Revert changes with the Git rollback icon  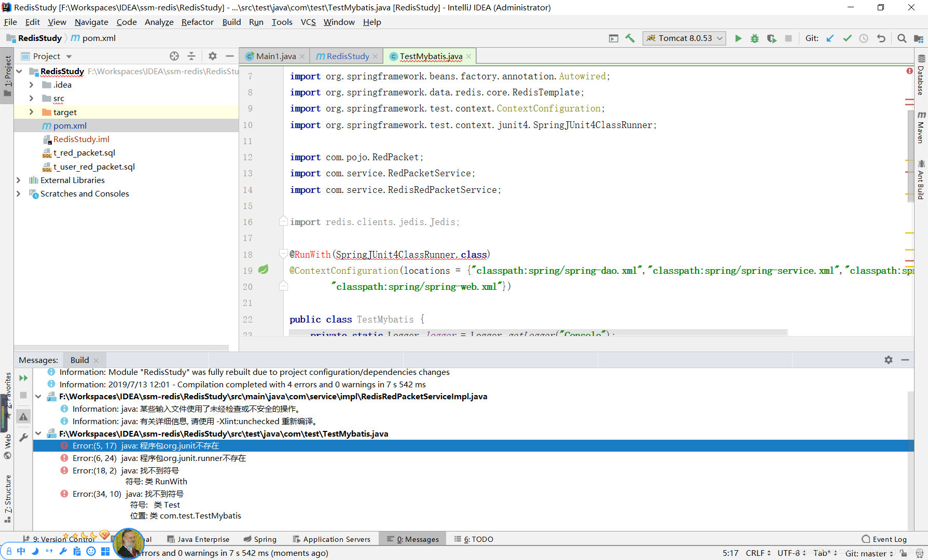(881, 38)
